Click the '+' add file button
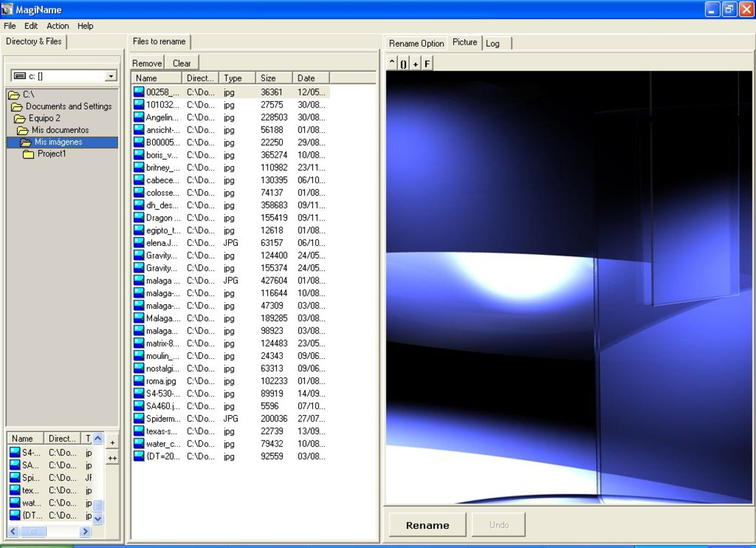The width and height of the screenshot is (756, 548). point(112,443)
